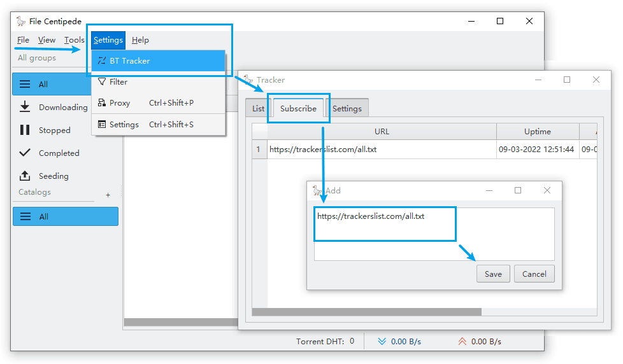Click the URL text field in Add dialog
The height and width of the screenshot is (364, 623).
pos(433,234)
